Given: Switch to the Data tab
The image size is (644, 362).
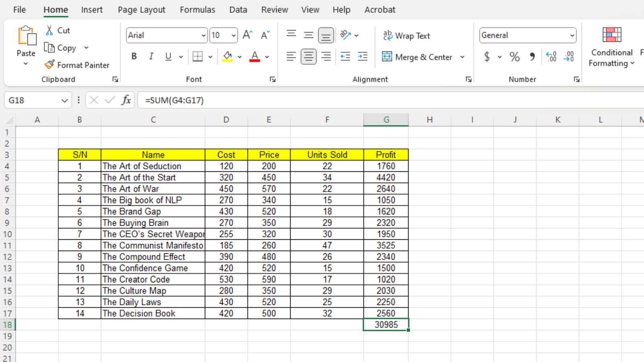Looking at the screenshot, I should pos(238,10).
